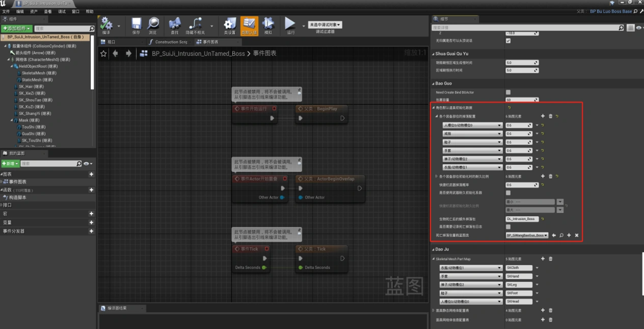Browse to BP_SiWangBaoGuo_Boss asset magnifier icon
Viewport: 644px width, 329px height.
561,235
